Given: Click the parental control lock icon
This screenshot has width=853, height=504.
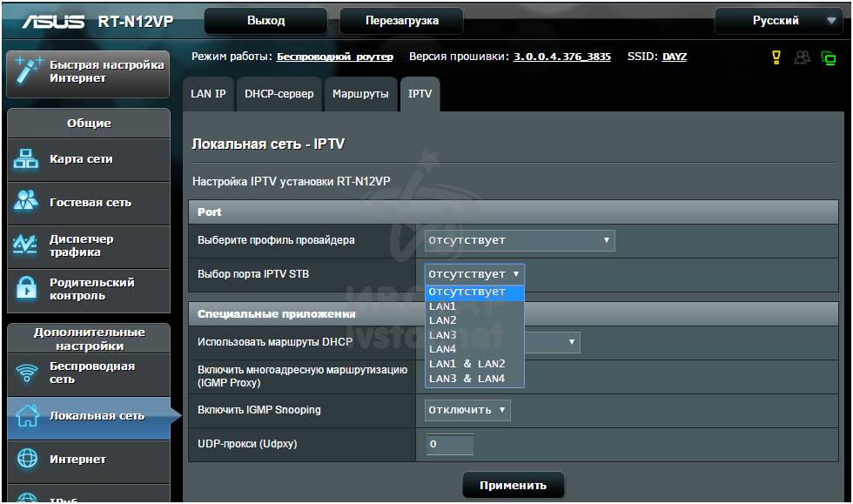Looking at the screenshot, I should [26, 288].
